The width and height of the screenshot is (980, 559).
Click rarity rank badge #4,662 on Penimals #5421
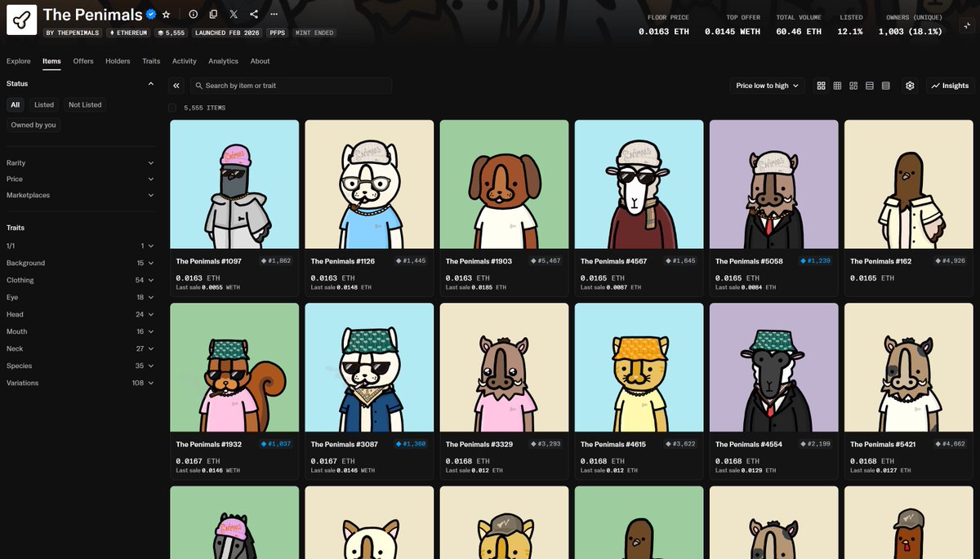coord(949,444)
